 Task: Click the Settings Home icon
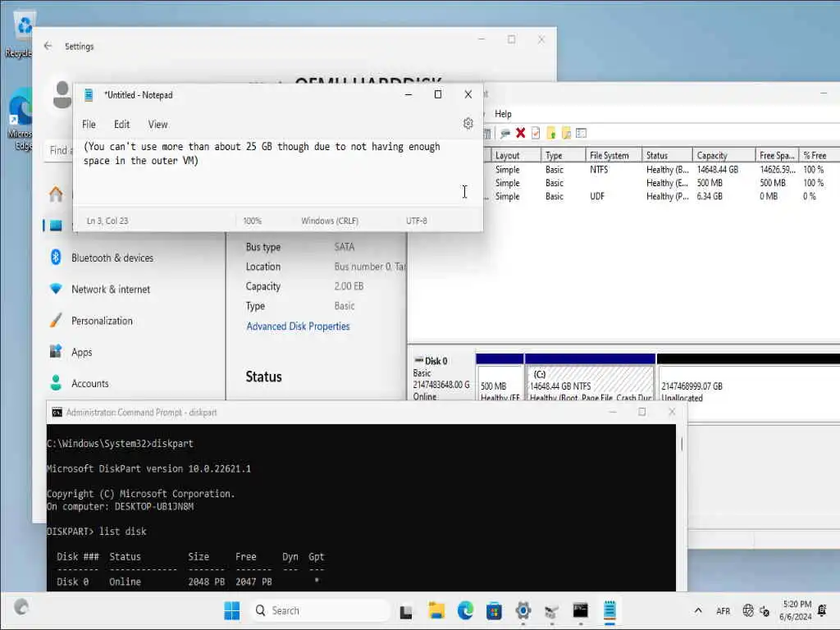coord(57,194)
